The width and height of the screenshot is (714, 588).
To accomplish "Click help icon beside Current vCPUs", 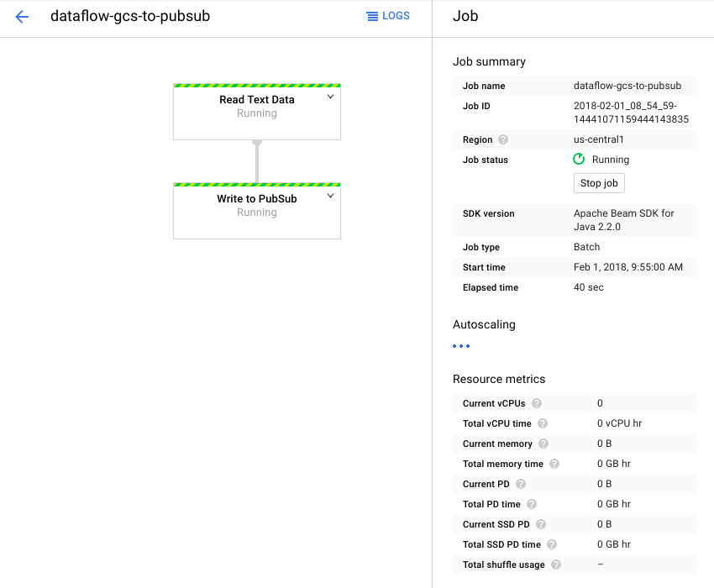I will 536,403.
